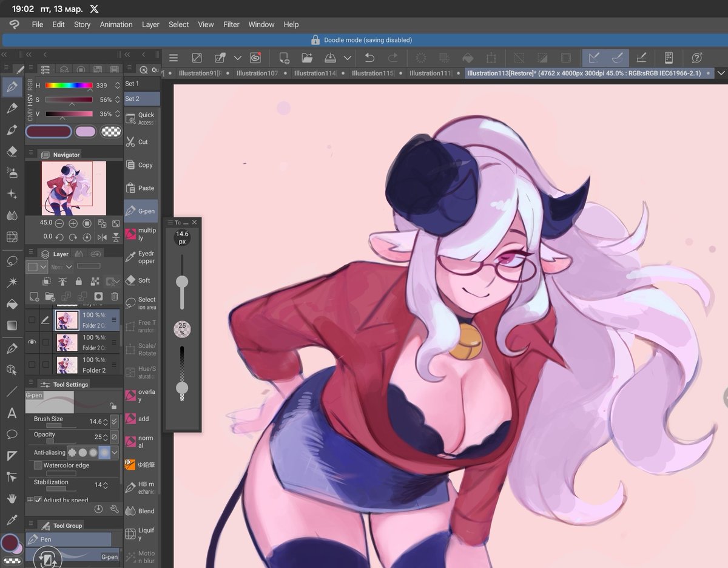Create new layer folder icon
728x568 pixels.
(x=50, y=297)
